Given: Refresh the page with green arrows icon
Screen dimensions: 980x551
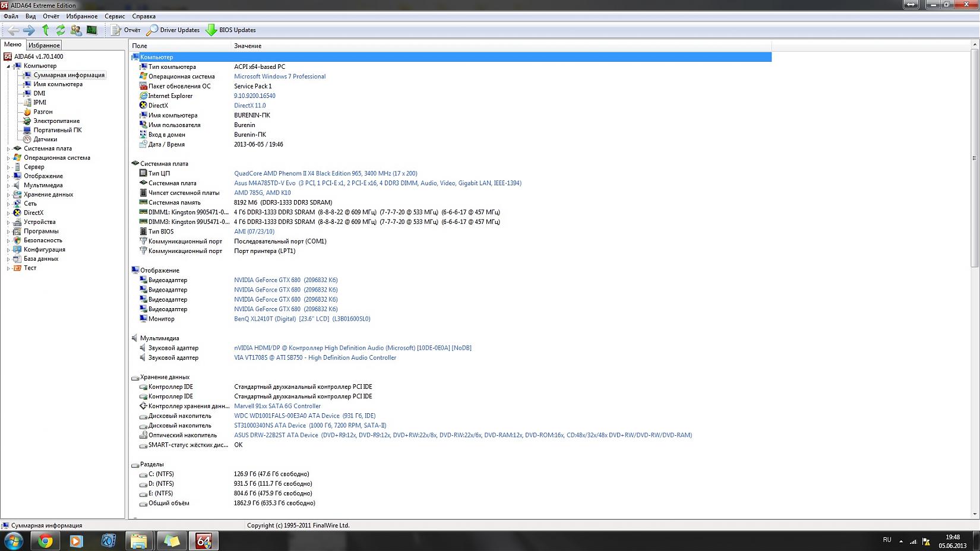Looking at the screenshot, I should click(x=61, y=30).
